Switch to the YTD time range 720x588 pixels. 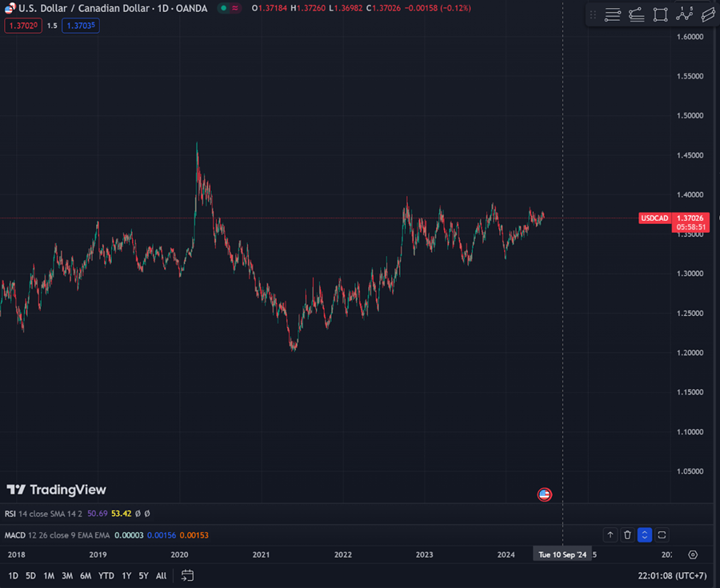click(106, 575)
